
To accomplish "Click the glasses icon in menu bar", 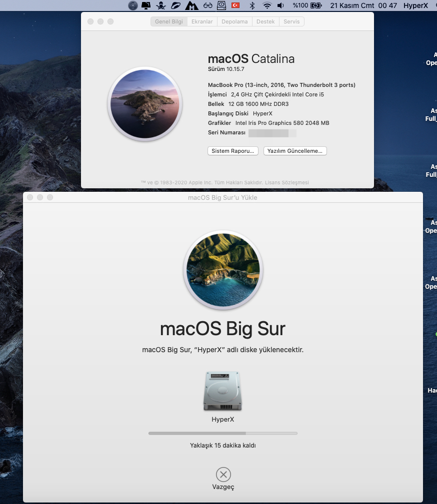I will 207,5.
